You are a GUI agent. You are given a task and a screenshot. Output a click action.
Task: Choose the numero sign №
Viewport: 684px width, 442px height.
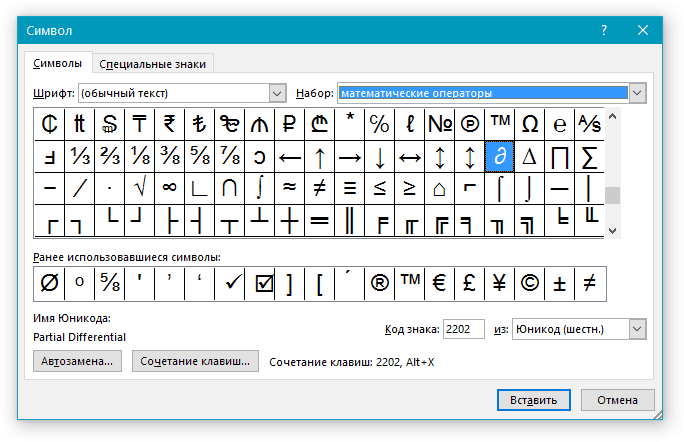click(x=440, y=124)
